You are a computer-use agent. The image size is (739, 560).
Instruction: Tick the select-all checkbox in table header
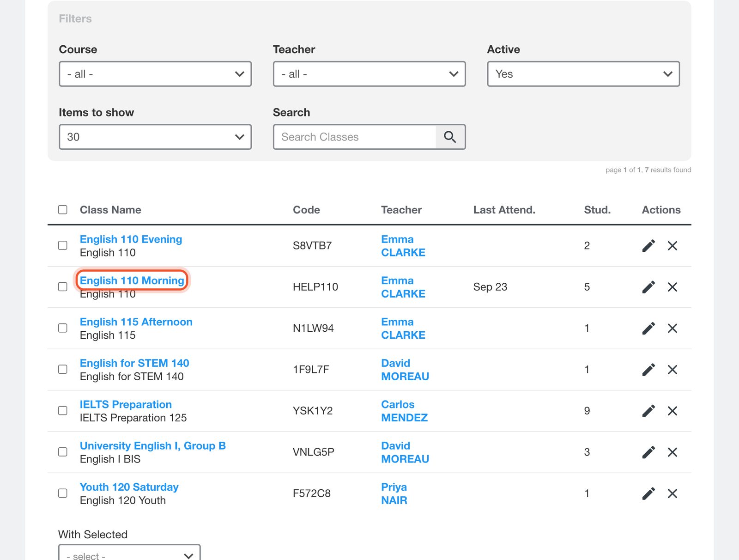(63, 210)
